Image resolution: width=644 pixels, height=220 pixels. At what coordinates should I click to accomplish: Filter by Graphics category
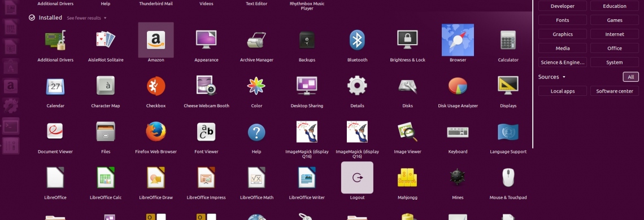coord(562,34)
